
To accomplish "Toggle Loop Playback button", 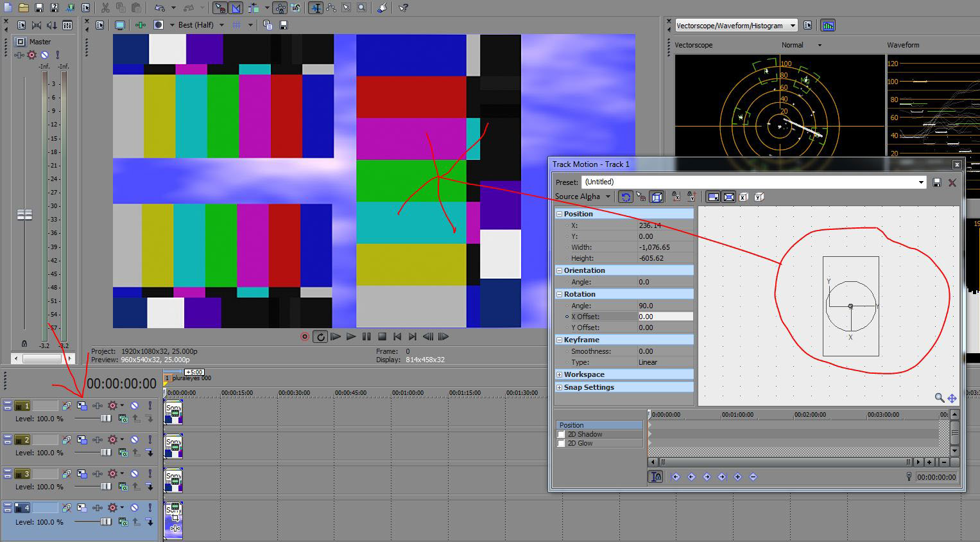I will pyautogui.click(x=320, y=337).
